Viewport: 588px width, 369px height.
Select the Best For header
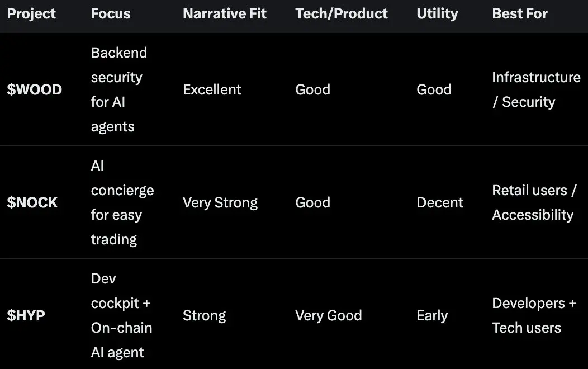pos(520,14)
